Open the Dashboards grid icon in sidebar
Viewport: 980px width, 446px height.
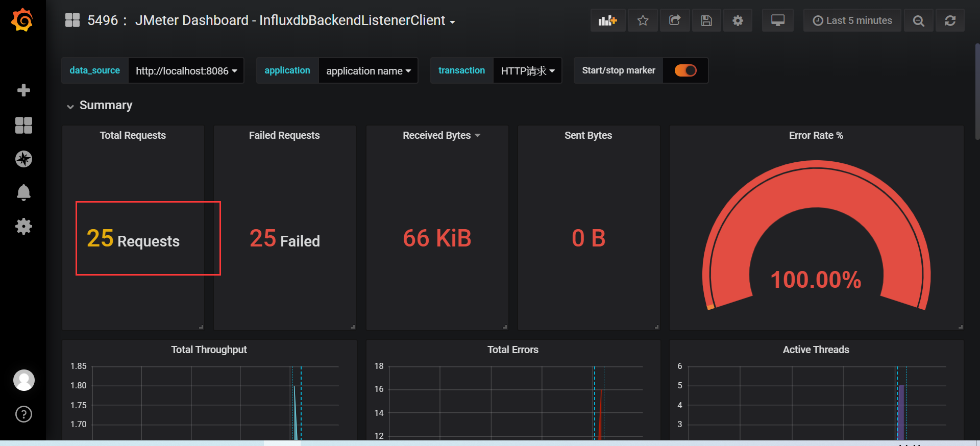point(23,125)
